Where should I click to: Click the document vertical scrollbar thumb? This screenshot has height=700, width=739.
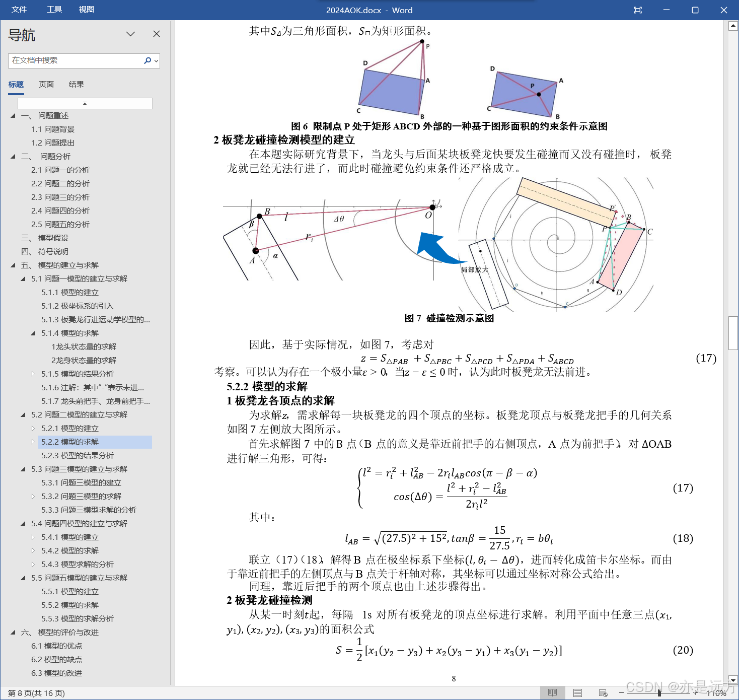tap(733, 333)
